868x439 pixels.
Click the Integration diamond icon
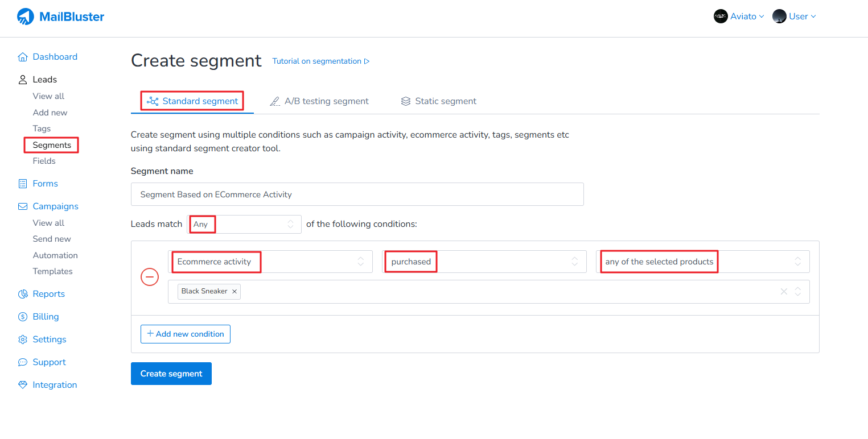pos(23,385)
